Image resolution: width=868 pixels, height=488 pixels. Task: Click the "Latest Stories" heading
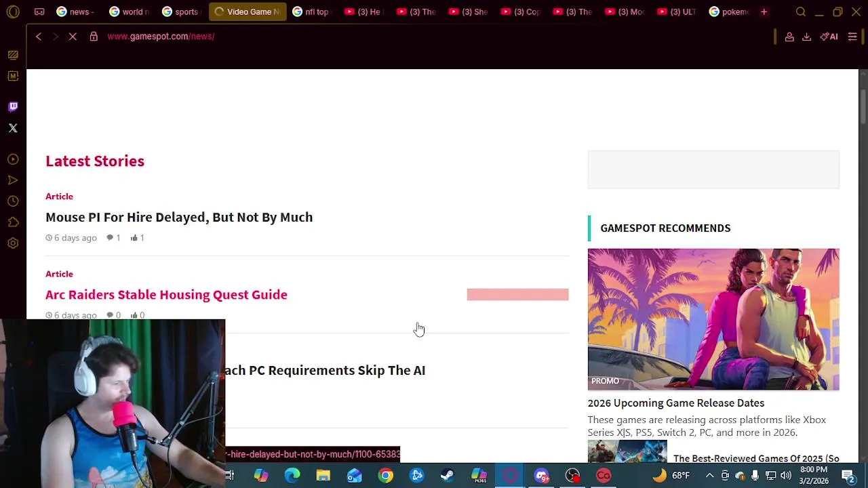95,161
